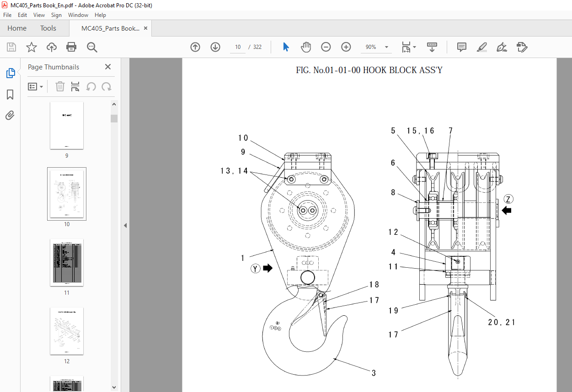Image resolution: width=572 pixels, height=392 pixels.
Task: Toggle the Bookmarks panel
Action: click(10, 95)
